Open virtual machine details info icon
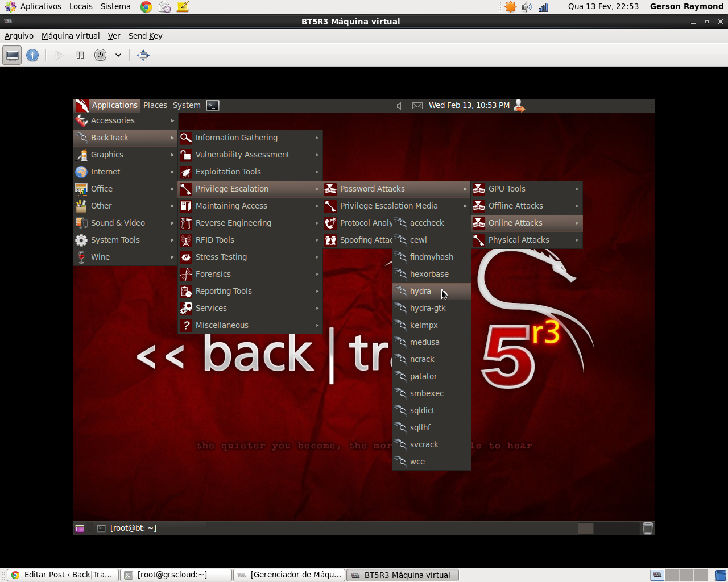728x582 pixels. click(x=32, y=55)
